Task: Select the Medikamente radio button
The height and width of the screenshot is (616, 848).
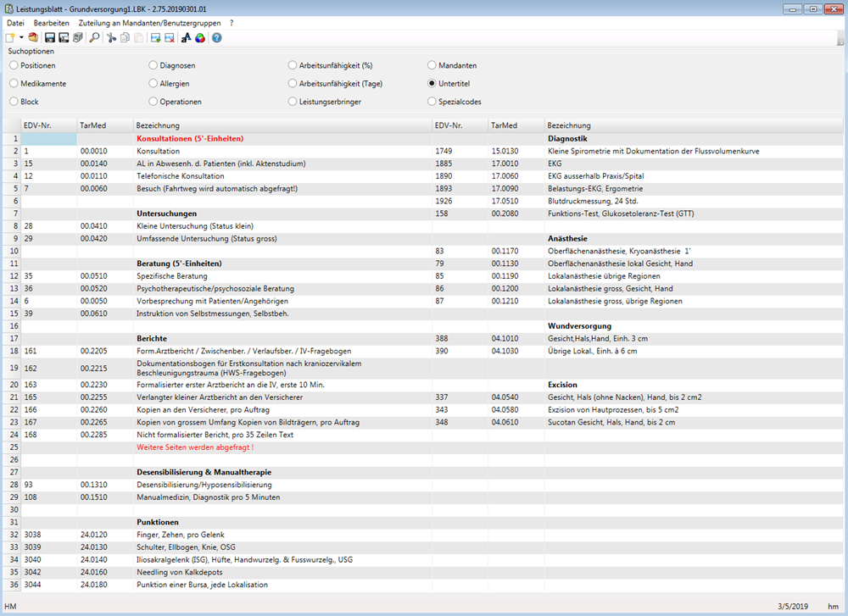Action: (14, 84)
